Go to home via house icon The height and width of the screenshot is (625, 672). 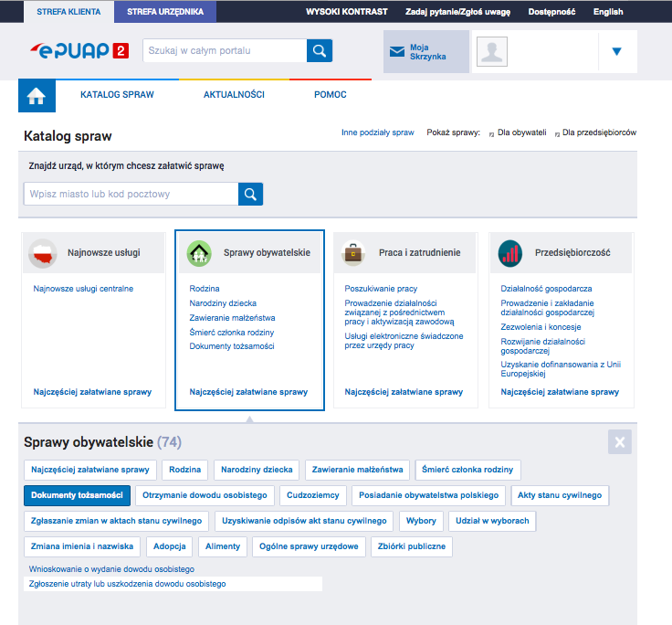(37, 96)
